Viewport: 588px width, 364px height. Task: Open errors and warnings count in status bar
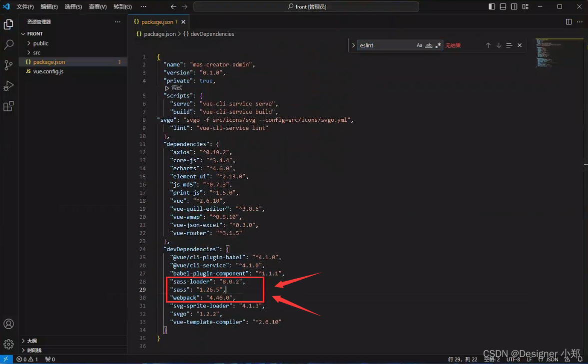27,359
